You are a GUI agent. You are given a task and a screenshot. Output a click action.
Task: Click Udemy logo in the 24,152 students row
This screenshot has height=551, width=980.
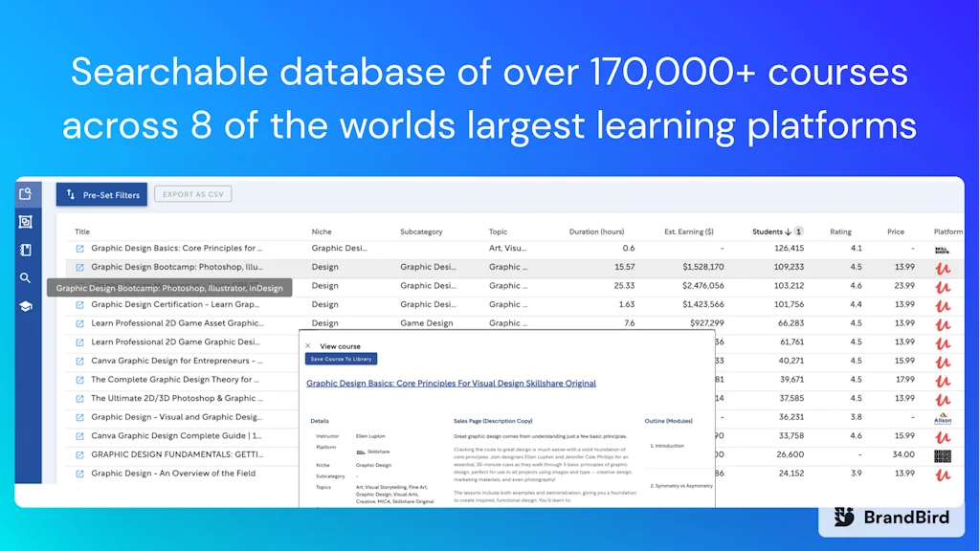(x=943, y=474)
